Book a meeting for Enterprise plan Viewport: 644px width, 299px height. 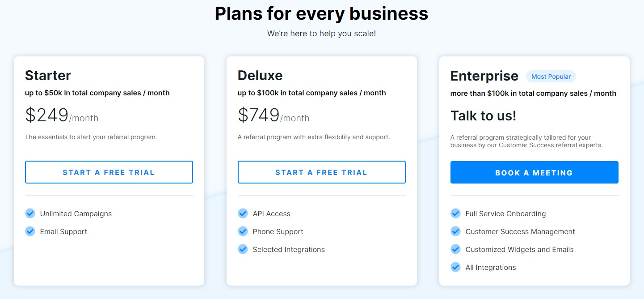[535, 172]
